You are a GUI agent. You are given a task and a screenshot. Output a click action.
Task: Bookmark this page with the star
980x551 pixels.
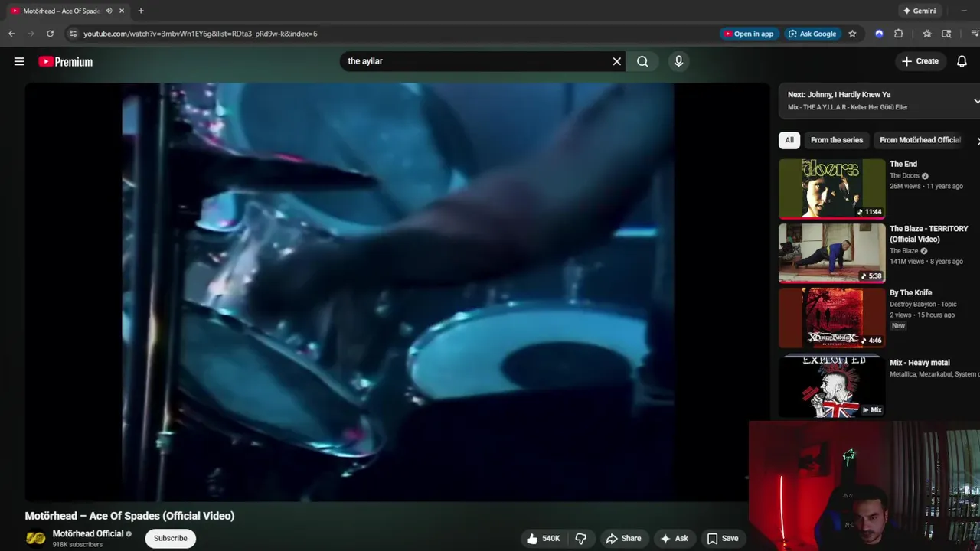point(852,34)
